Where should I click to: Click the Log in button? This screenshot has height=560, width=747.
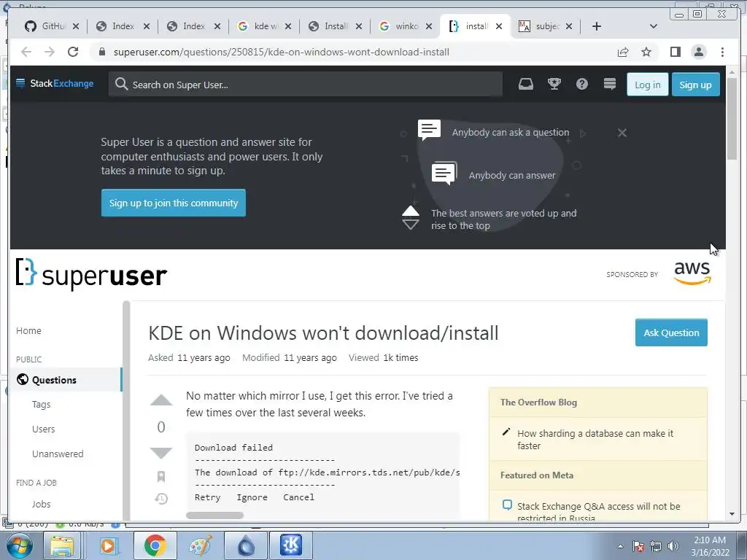(648, 85)
